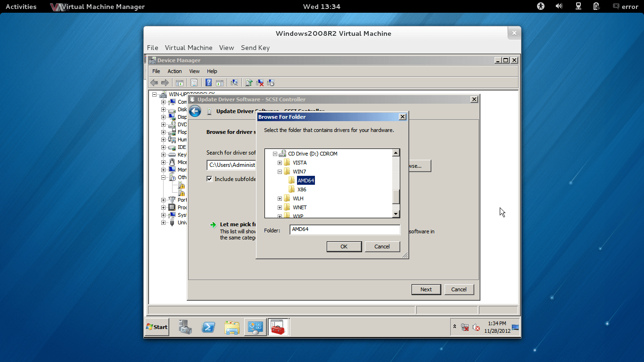
Task: Click the first warning device under Other devices
Action: click(x=182, y=186)
